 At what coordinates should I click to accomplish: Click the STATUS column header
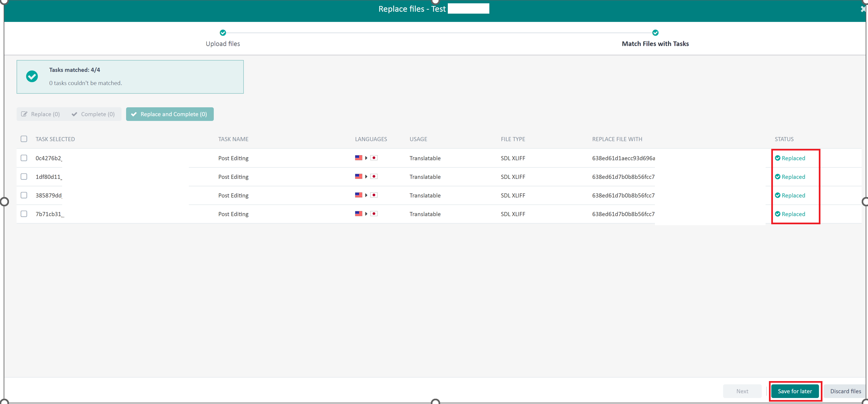click(784, 139)
